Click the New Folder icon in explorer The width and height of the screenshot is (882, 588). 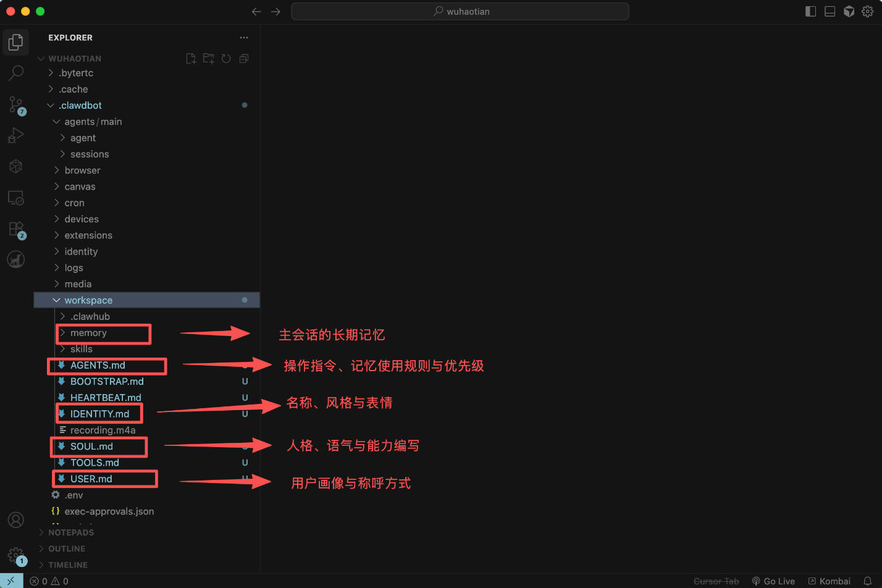209,59
